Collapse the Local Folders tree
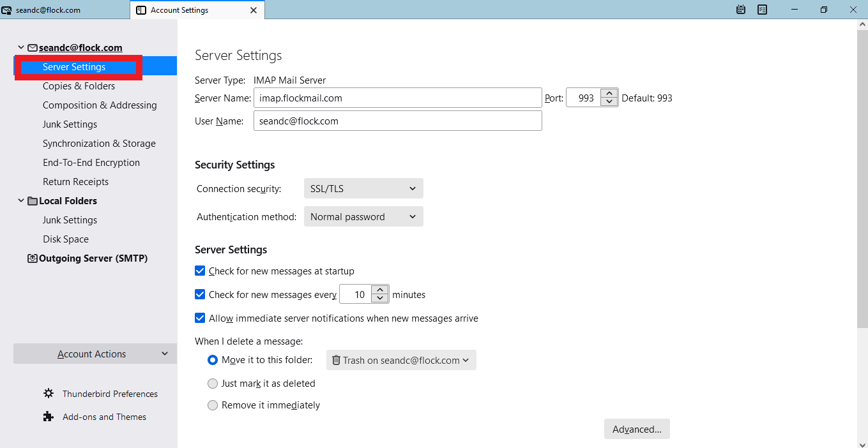The width and height of the screenshot is (868, 448). click(x=21, y=201)
